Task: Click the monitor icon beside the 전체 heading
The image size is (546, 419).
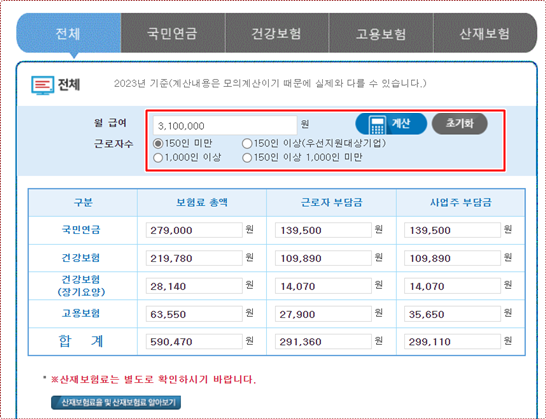Action: point(42,85)
